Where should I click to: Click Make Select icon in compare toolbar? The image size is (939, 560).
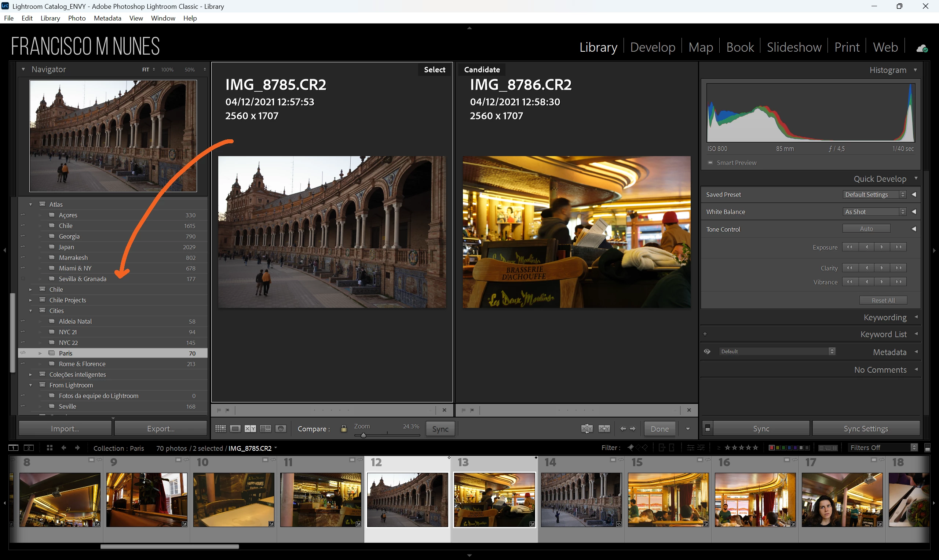click(604, 429)
